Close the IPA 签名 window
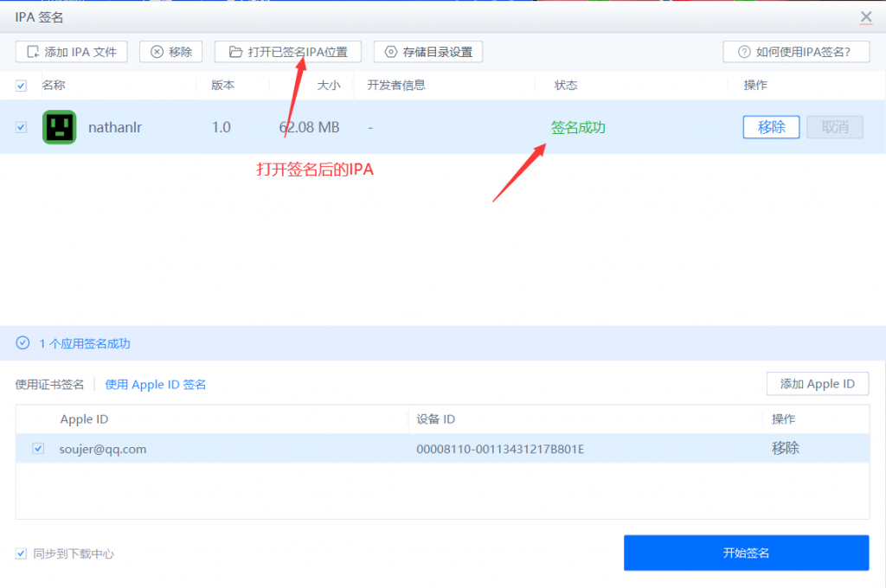The height and width of the screenshot is (588, 886). pos(865,17)
